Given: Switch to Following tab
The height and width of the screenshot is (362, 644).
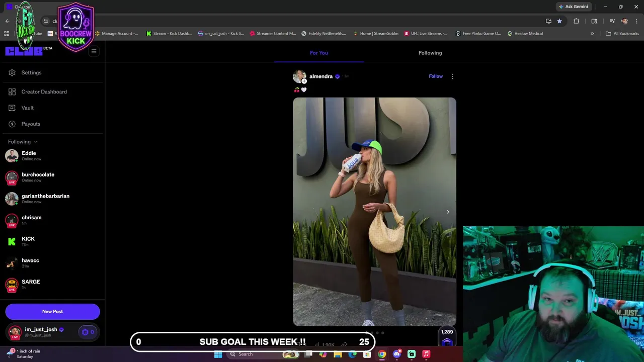Looking at the screenshot, I should click(430, 53).
